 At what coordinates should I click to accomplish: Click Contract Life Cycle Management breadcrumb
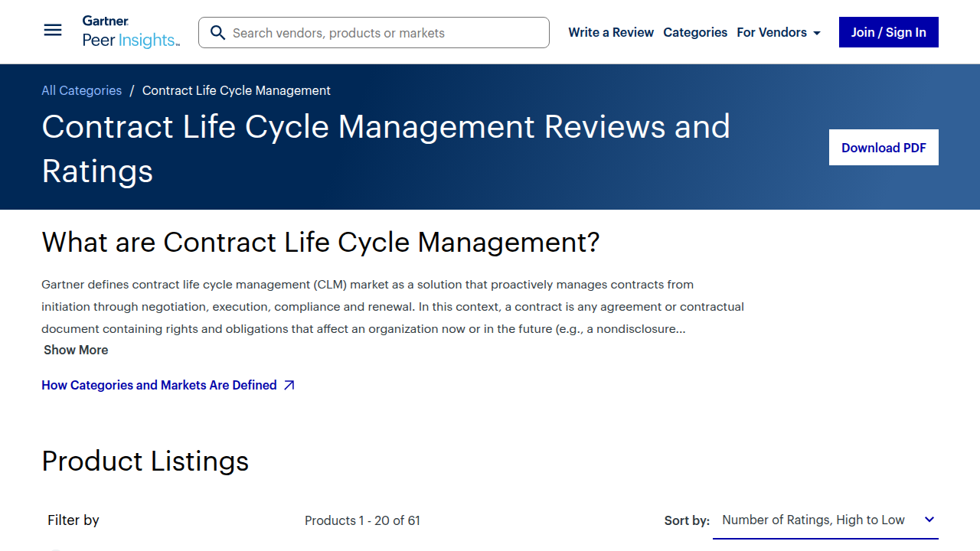[237, 90]
